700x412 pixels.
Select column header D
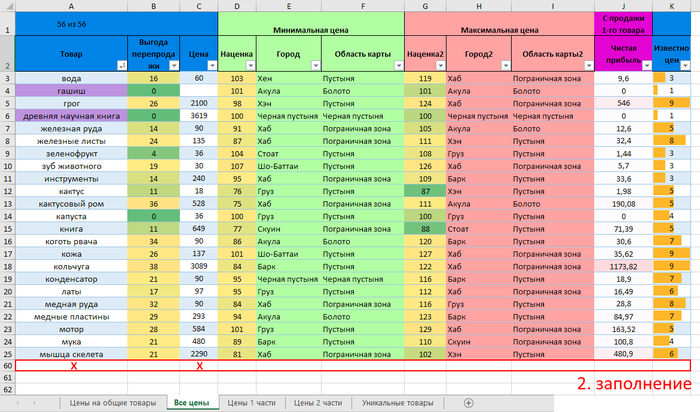pyautogui.click(x=236, y=5)
